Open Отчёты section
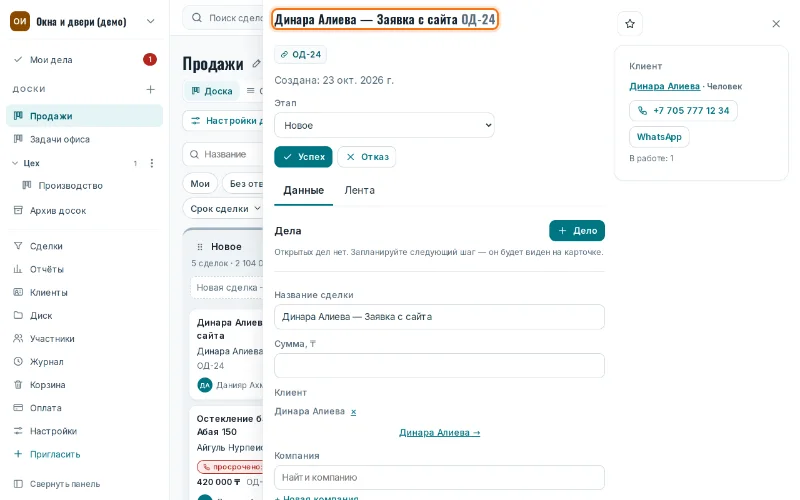The height and width of the screenshot is (500, 800). 84,269
